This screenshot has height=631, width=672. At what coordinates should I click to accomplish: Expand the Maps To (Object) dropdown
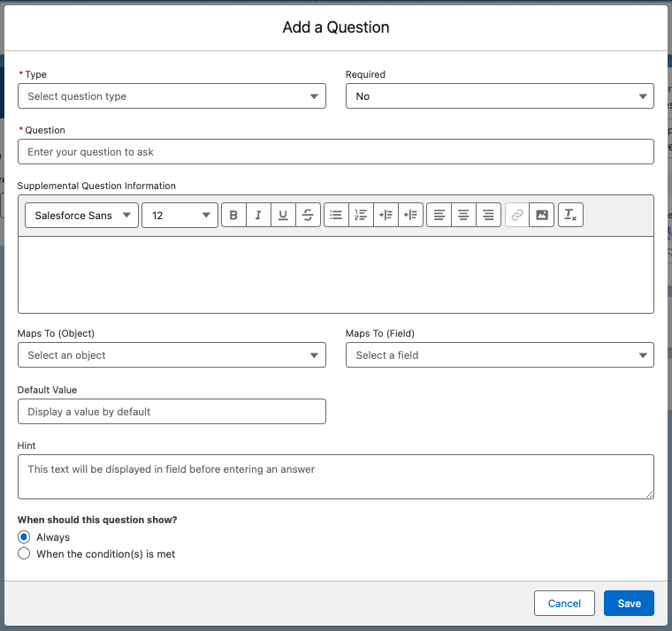pyautogui.click(x=172, y=354)
